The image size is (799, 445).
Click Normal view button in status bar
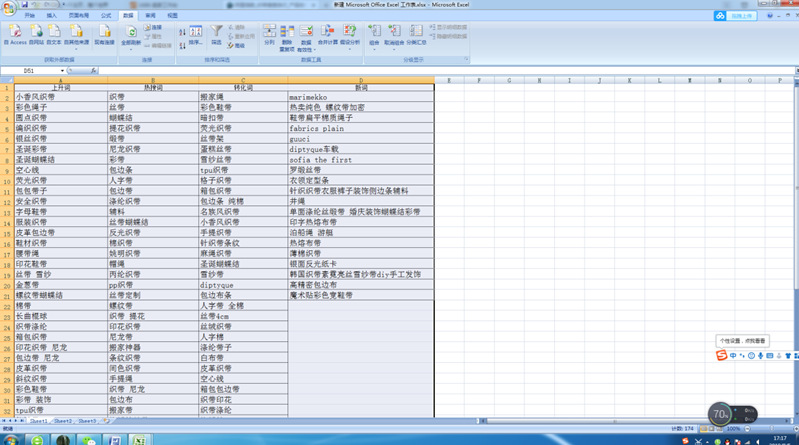[704, 429]
